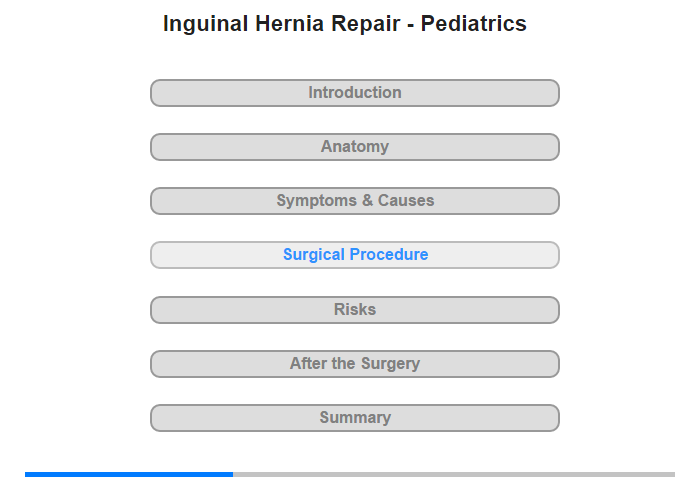
Task: Click the word Pediatrics in the heading
Action: point(474,24)
